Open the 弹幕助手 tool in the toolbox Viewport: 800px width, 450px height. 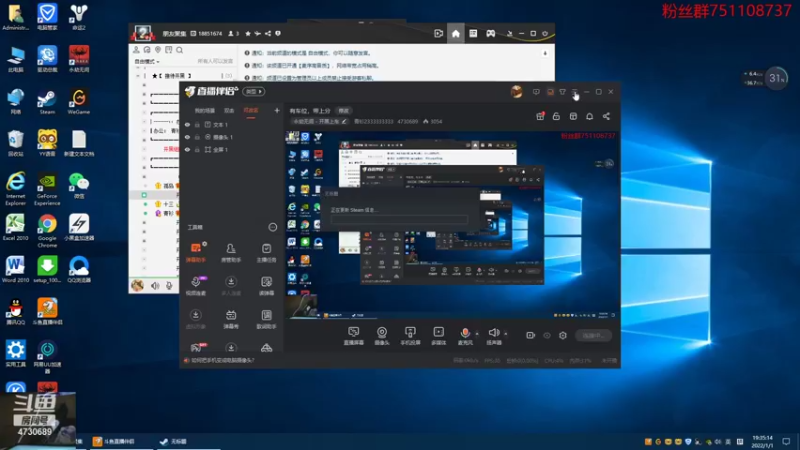tap(196, 252)
